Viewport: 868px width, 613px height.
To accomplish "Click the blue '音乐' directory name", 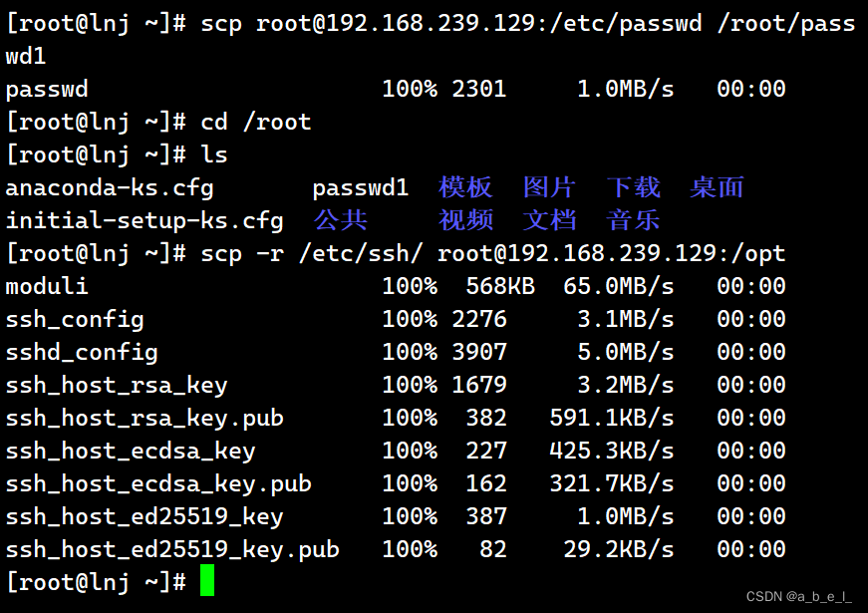I will (x=633, y=220).
